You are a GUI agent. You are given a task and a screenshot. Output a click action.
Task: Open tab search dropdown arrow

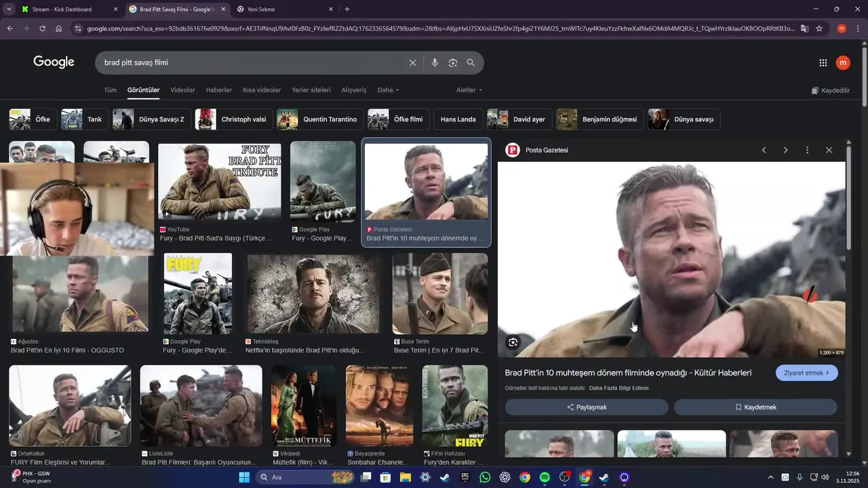pos(9,9)
